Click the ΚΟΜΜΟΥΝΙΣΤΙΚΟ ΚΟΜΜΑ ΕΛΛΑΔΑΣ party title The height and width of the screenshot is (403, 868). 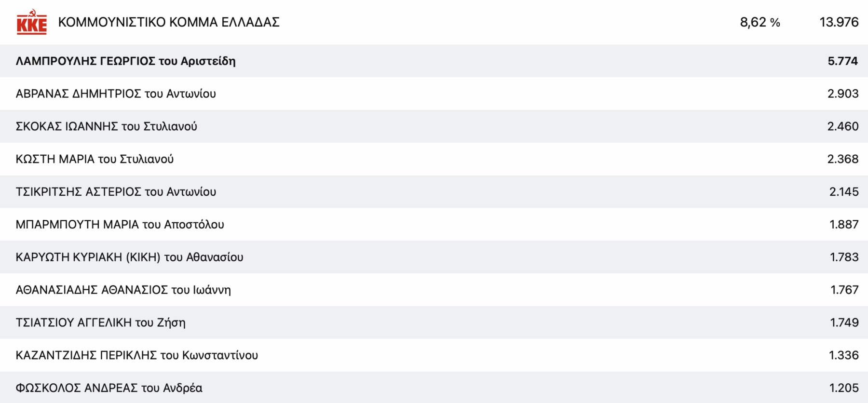(x=169, y=22)
